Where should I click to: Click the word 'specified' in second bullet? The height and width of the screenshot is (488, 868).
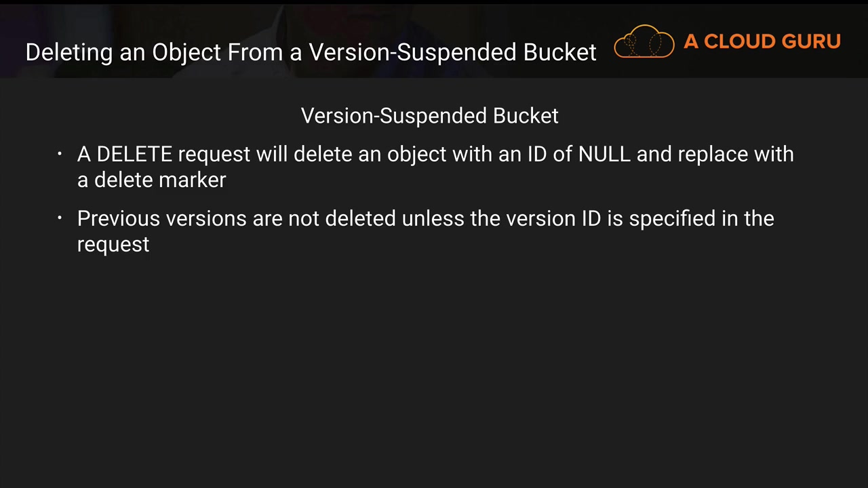(672, 219)
